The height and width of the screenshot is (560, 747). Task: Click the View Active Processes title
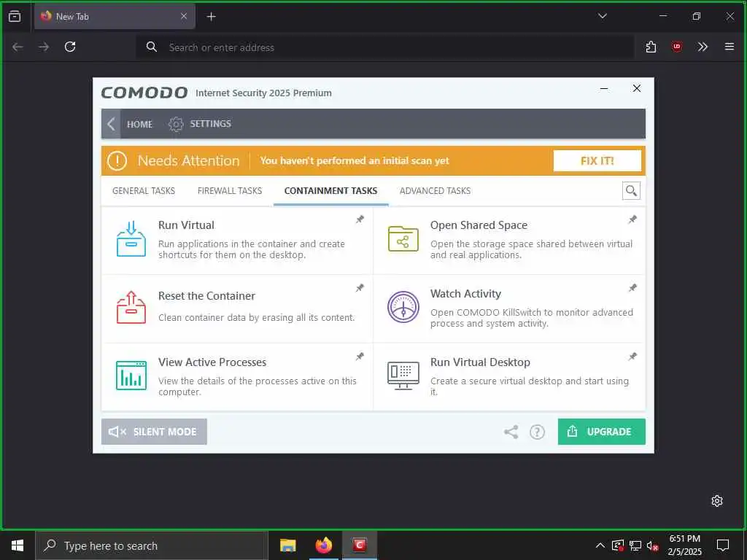coord(212,362)
